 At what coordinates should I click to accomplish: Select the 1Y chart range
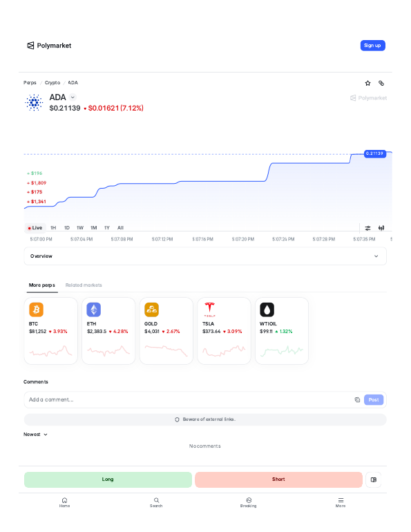coord(107,228)
